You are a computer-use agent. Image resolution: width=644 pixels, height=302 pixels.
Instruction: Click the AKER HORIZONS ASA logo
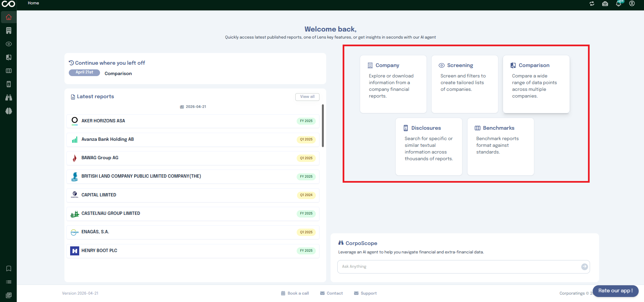pyautogui.click(x=75, y=121)
